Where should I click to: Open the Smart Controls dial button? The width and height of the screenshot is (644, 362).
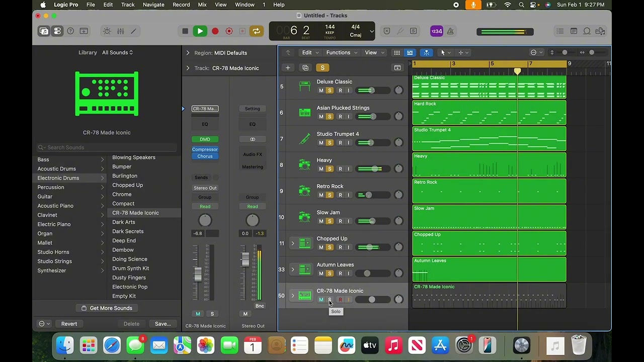click(x=107, y=31)
